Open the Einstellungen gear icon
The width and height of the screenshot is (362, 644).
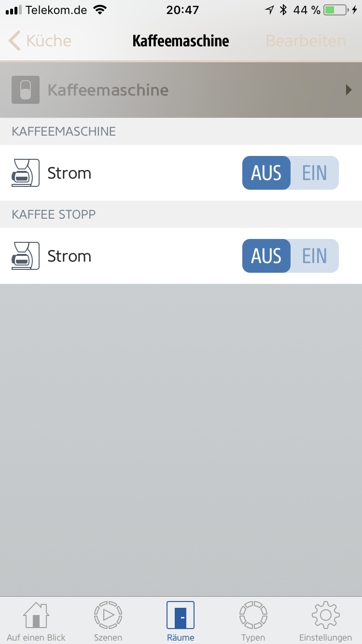(325, 620)
